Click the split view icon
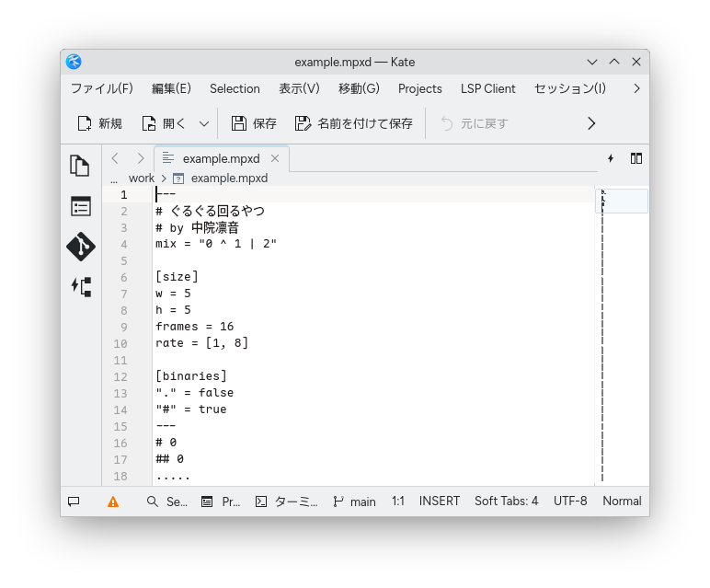 (636, 158)
